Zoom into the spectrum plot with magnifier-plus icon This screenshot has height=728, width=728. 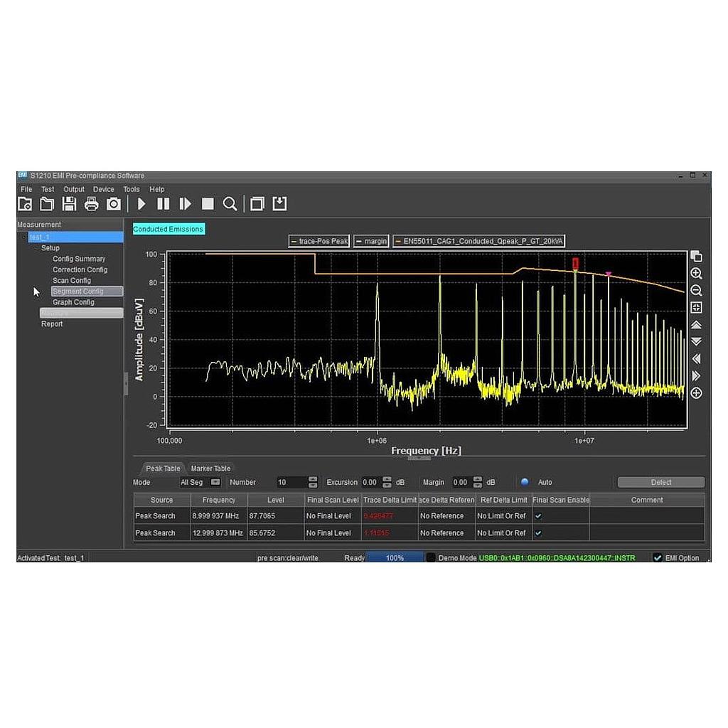point(696,273)
